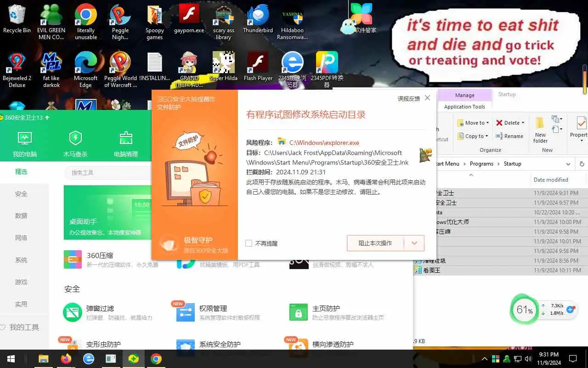Sort by Date modified column header

[x=550, y=180]
